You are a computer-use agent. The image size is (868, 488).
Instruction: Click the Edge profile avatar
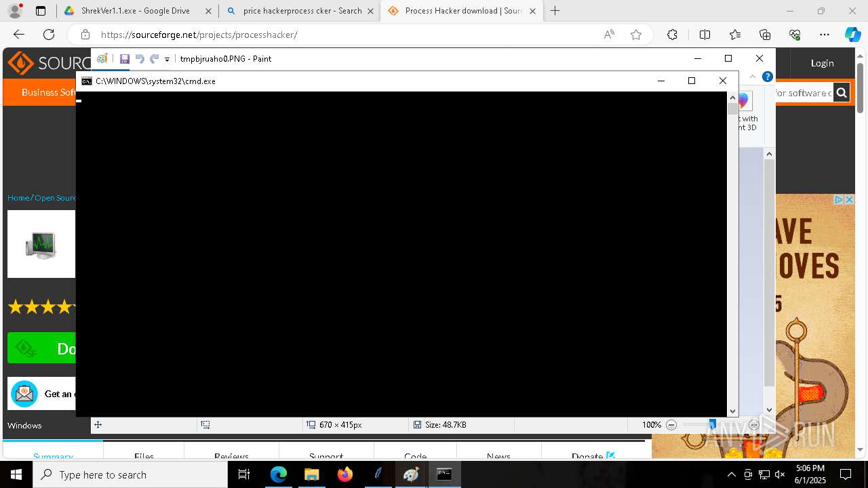click(15, 10)
